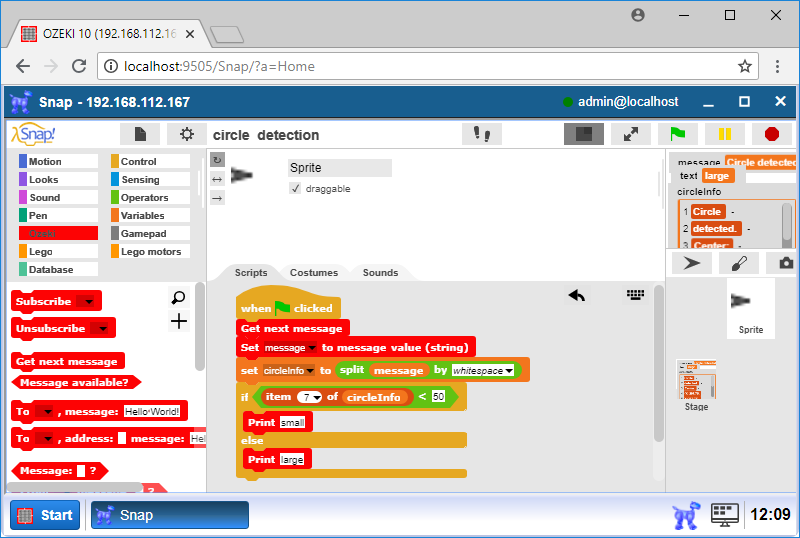
Task: Toggle single stepping footprints icon
Action: point(482,134)
